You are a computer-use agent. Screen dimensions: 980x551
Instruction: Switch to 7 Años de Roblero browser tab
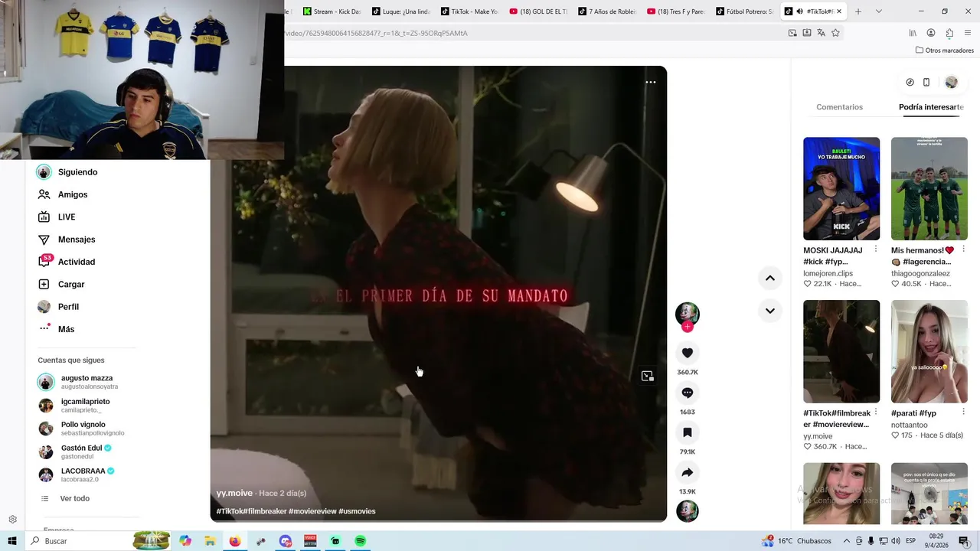[607, 11]
